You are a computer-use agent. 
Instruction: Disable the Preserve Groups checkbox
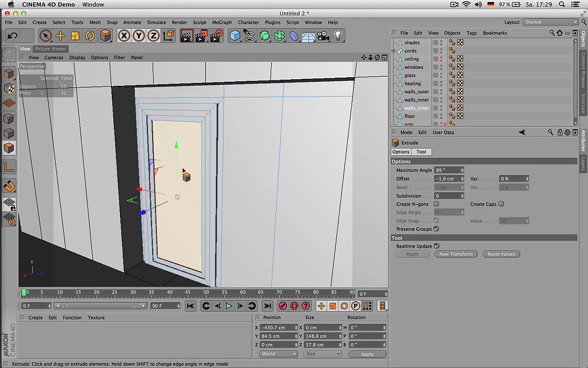tap(436, 228)
